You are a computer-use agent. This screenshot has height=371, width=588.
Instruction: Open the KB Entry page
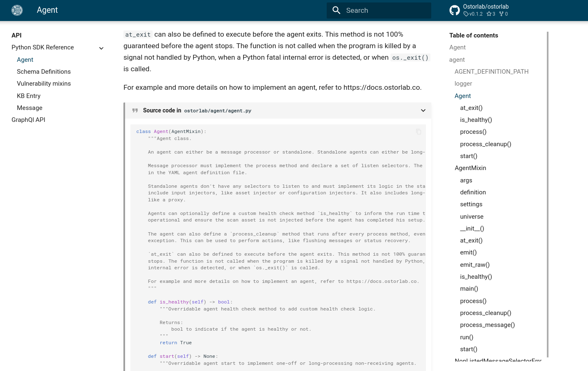[29, 96]
